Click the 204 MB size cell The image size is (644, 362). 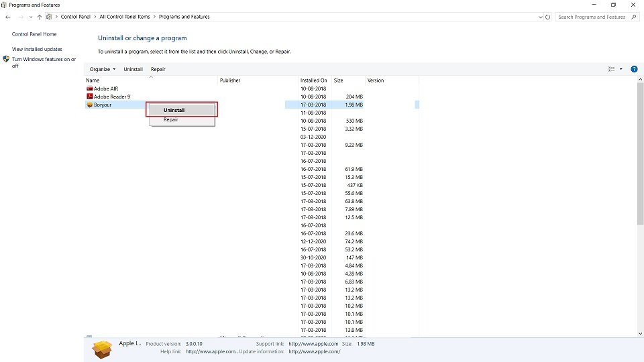[x=354, y=97]
